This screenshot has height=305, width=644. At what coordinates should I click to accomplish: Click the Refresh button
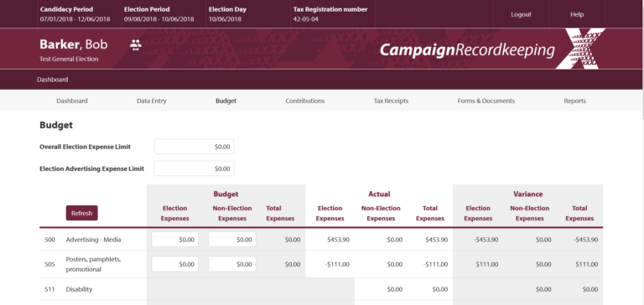(x=81, y=213)
